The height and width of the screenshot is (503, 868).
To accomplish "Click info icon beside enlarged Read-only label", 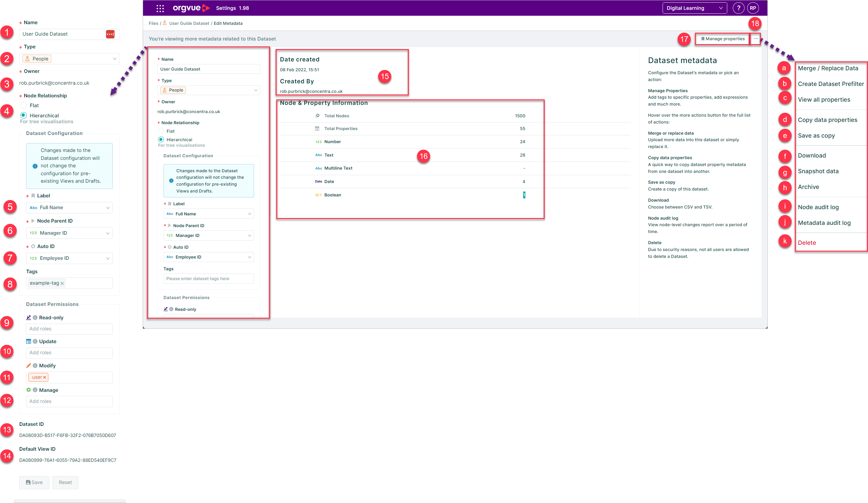I will click(35, 318).
